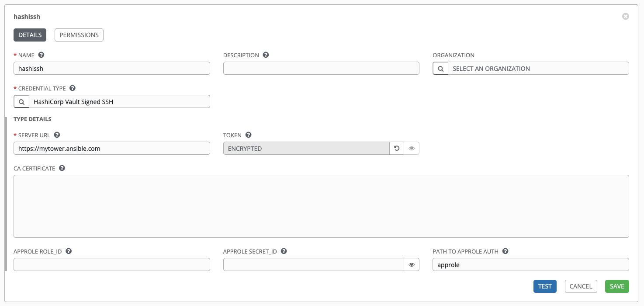Image resolution: width=644 pixels, height=306 pixels.
Task: Open help tooltip next to Path to AppRole Auth
Action: (x=506, y=251)
